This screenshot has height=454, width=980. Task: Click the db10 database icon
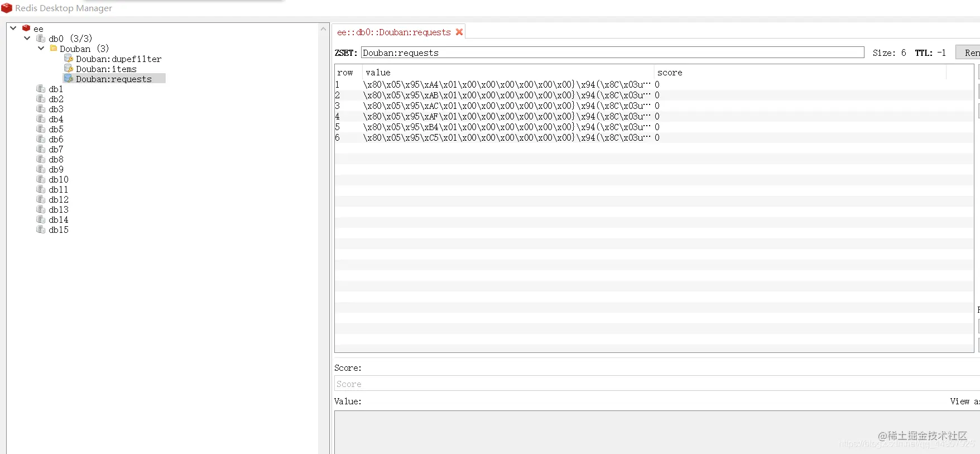coord(41,179)
